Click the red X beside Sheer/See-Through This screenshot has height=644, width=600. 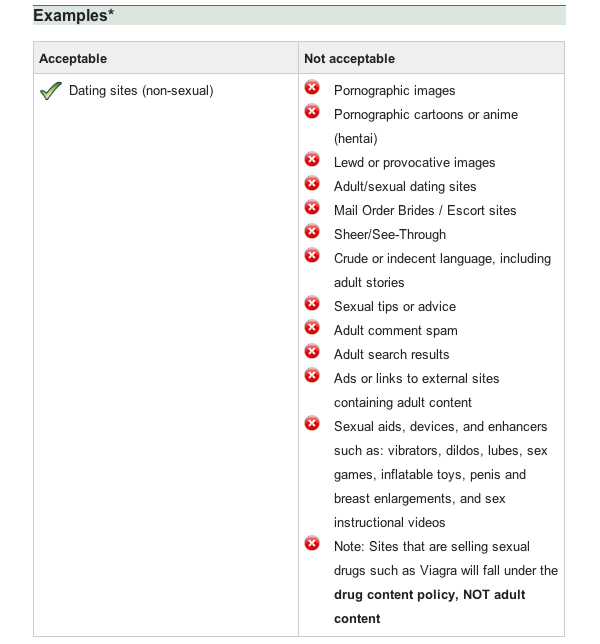coord(312,231)
